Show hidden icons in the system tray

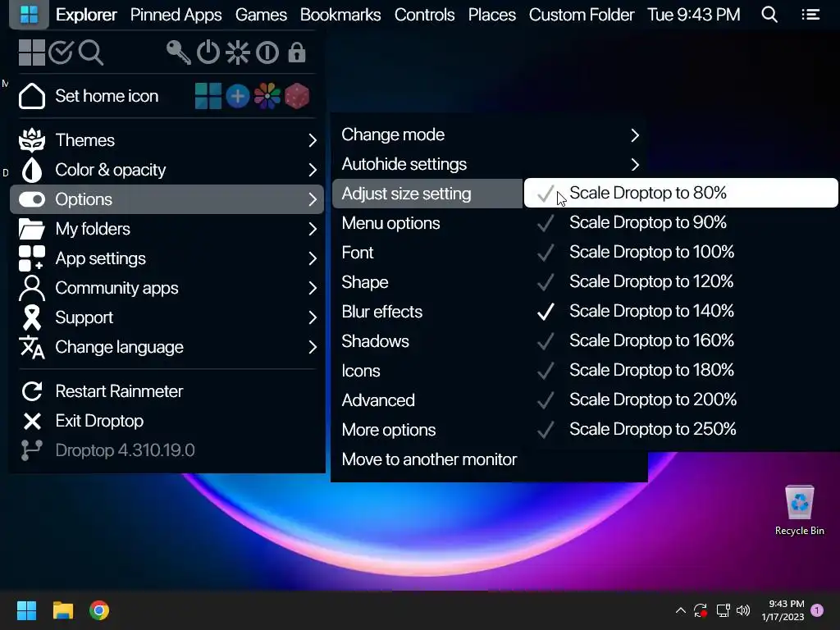tap(680, 610)
